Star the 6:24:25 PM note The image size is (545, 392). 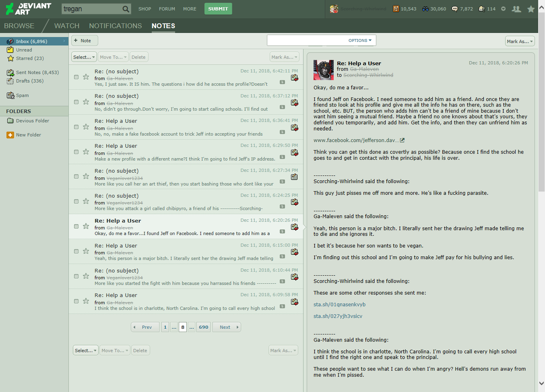tap(85, 201)
